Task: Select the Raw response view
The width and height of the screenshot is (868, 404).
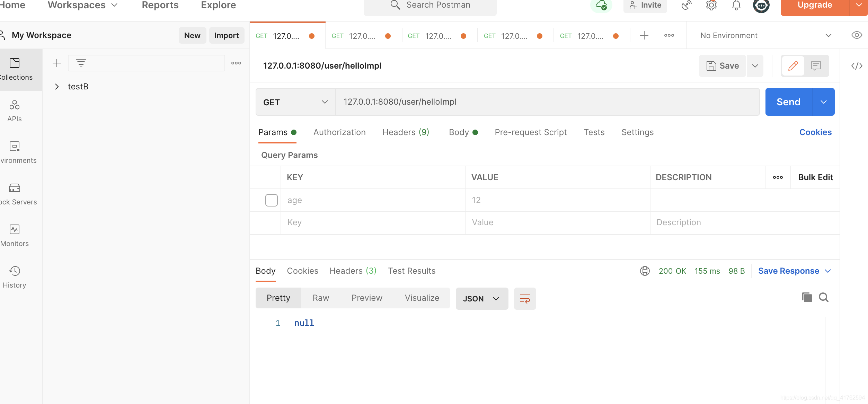Action: tap(321, 298)
